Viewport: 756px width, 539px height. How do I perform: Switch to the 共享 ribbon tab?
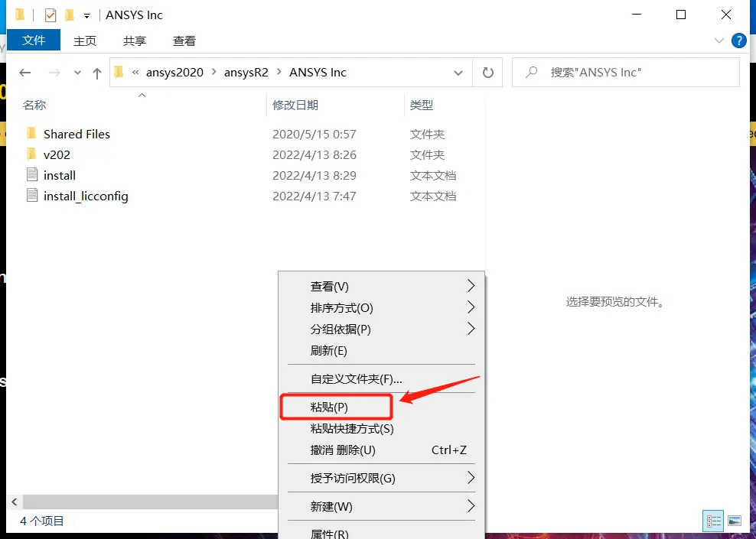[135, 41]
